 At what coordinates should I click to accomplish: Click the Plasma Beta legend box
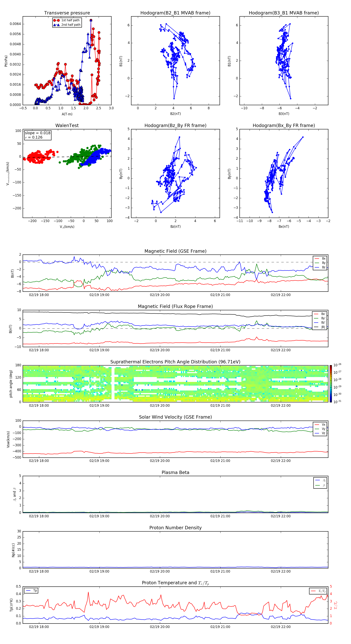(320, 483)
